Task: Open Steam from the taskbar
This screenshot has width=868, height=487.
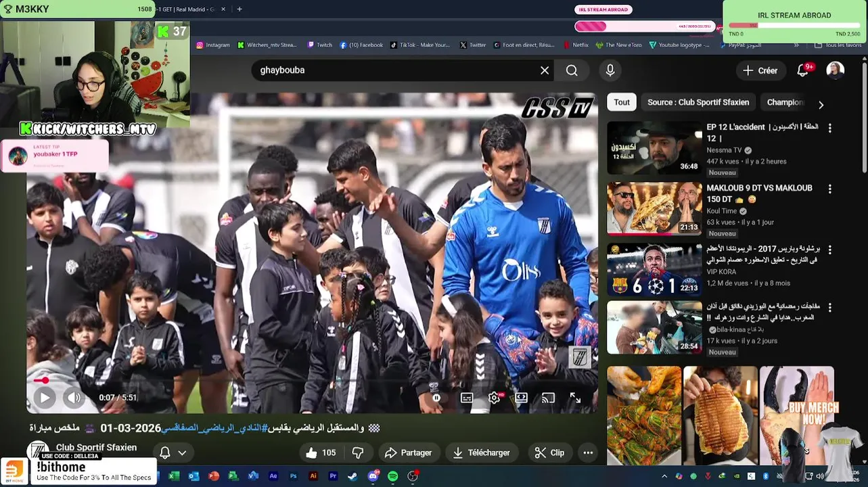Action: click(x=352, y=476)
